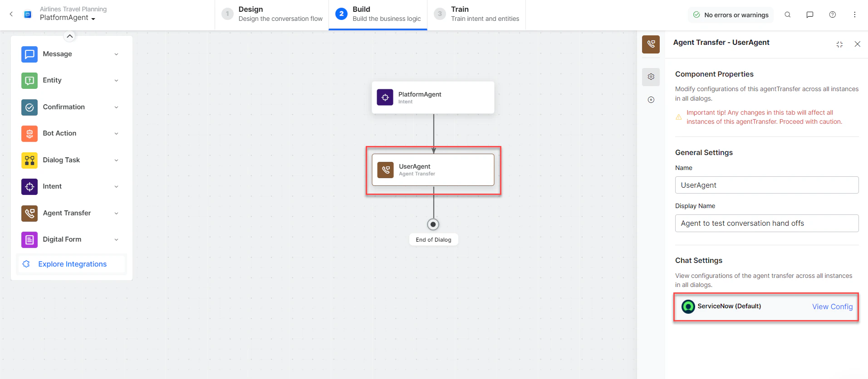The height and width of the screenshot is (379, 868).
Task: Select the Bot Action component icon
Action: [29, 133]
